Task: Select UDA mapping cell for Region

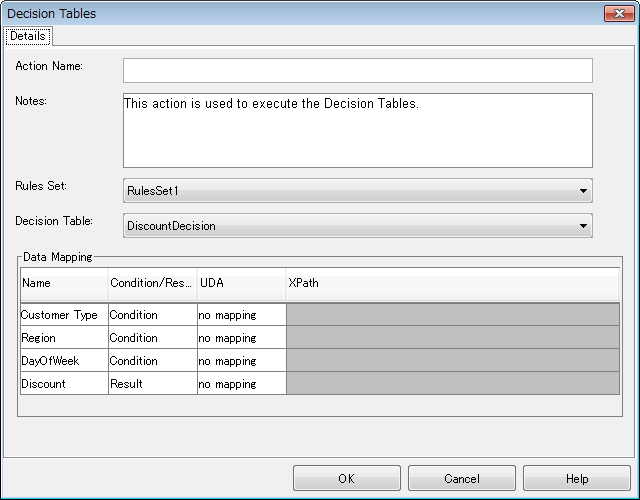Action: [x=242, y=338]
